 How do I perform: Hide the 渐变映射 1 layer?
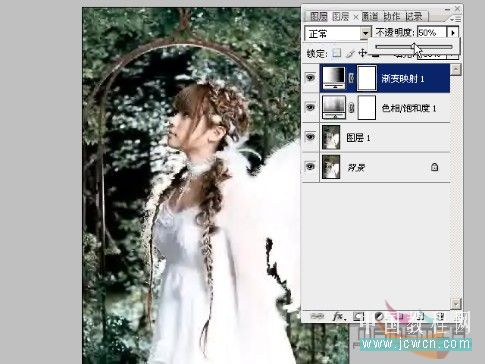[310, 78]
